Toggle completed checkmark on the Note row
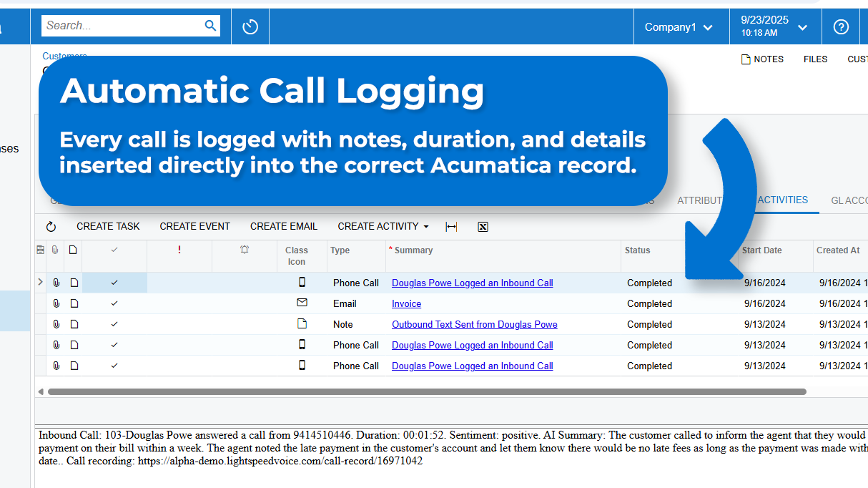This screenshot has width=868, height=488. tap(114, 325)
